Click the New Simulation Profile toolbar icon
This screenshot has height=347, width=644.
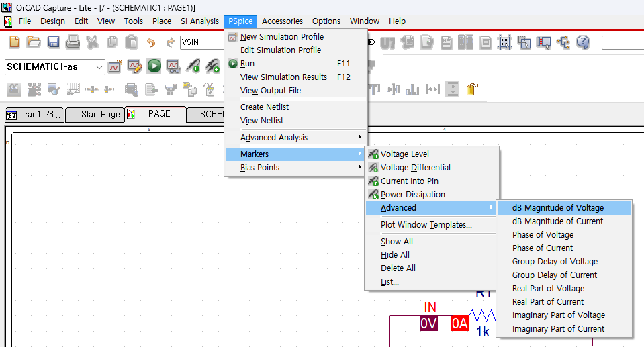(115, 66)
